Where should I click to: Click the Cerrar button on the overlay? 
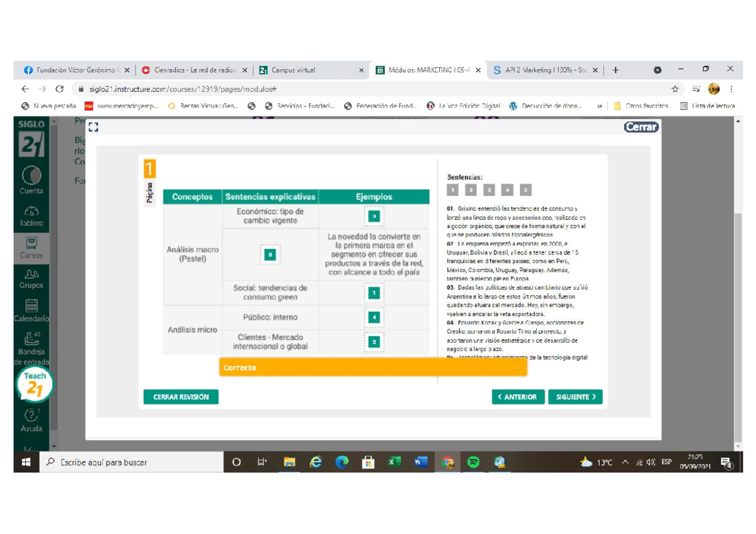[x=641, y=127]
